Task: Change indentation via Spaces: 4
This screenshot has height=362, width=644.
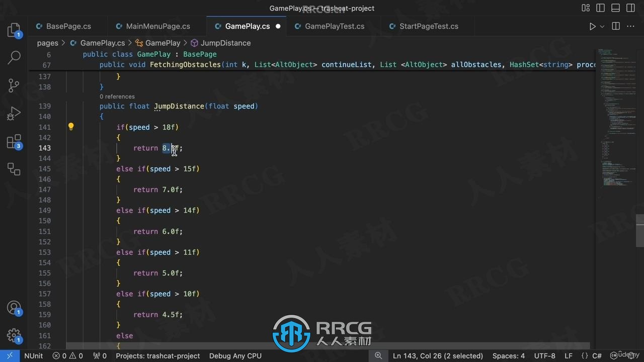Action: [x=509, y=356]
